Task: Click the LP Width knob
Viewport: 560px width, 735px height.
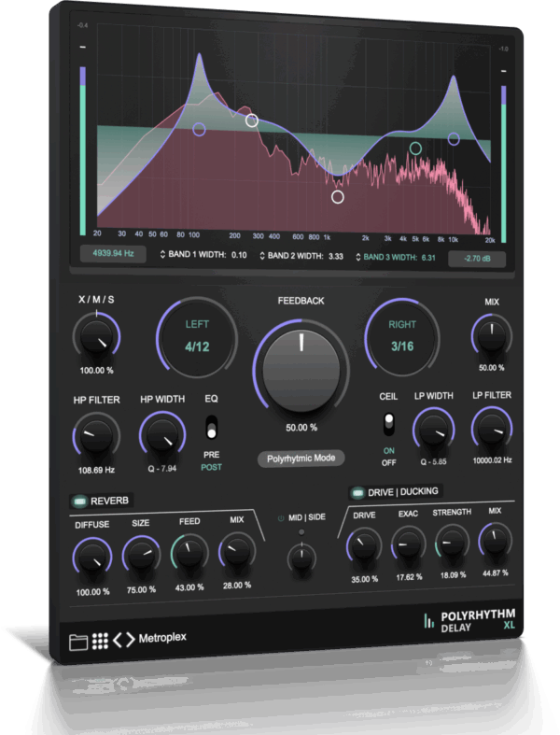Action: tap(433, 431)
